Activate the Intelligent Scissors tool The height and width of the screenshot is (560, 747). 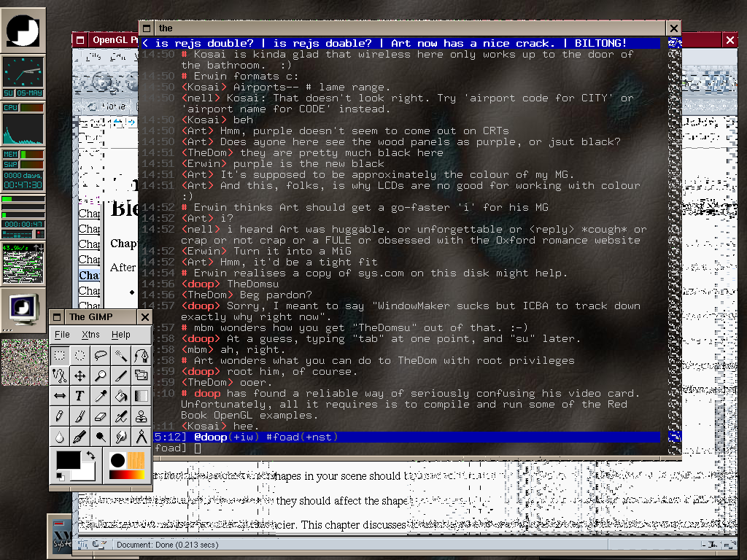pyautogui.click(x=60, y=376)
